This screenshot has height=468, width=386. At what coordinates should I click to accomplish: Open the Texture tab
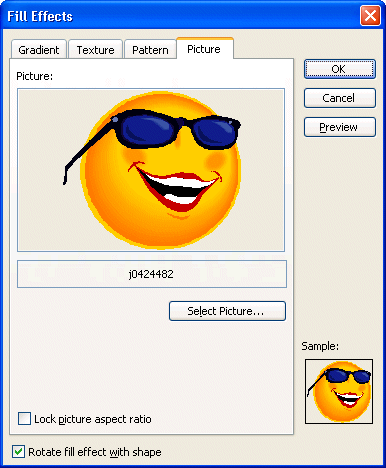95,50
